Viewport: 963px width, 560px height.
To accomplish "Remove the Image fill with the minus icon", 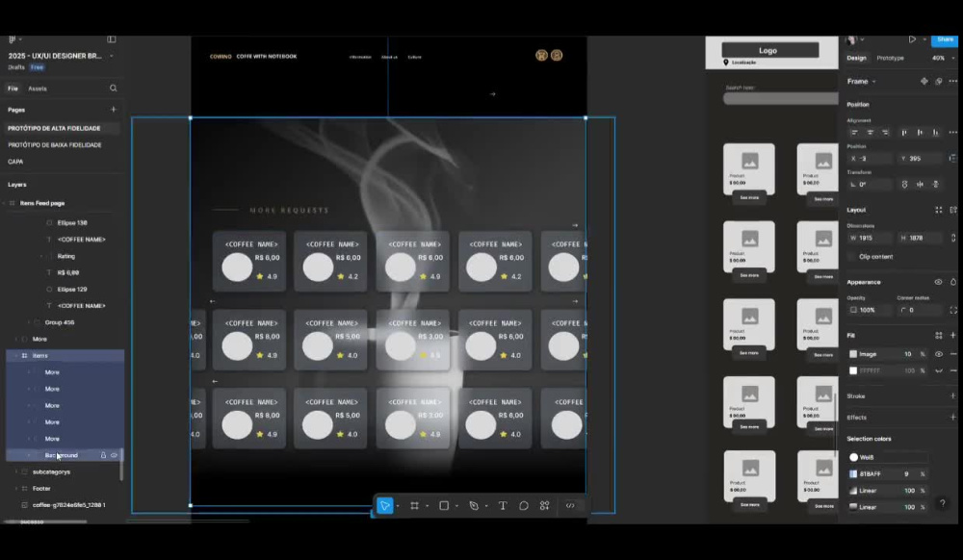I will [x=953, y=354].
